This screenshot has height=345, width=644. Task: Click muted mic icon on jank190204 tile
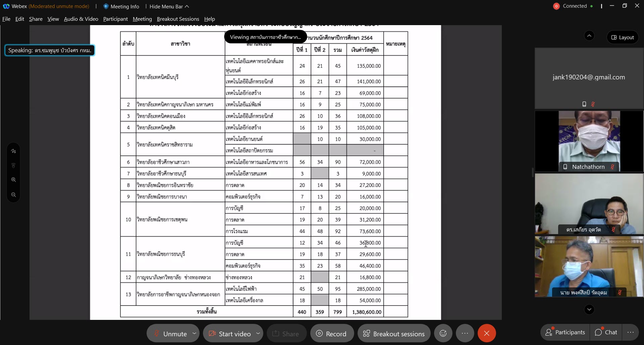[593, 104]
